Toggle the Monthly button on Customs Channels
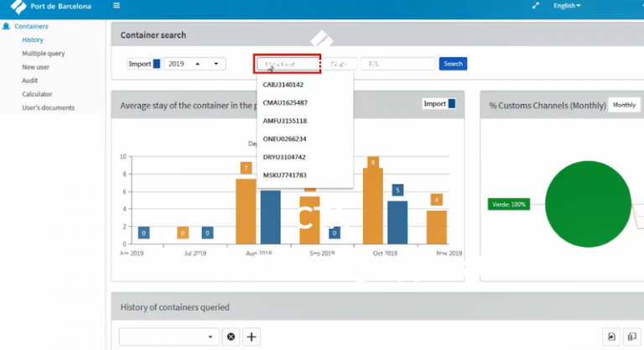The height and width of the screenshot is (350, 644). coord(624,105)
